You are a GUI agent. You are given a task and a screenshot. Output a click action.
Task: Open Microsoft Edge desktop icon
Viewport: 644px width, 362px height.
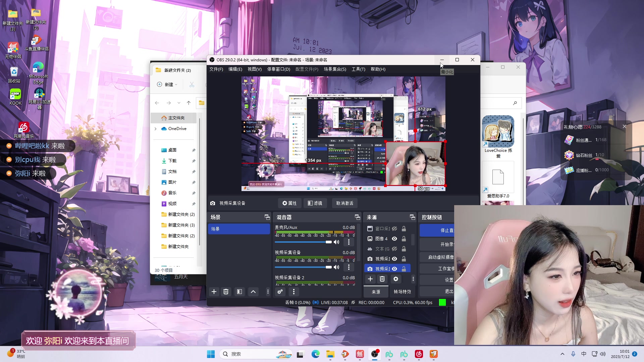(x=38, y=73)
